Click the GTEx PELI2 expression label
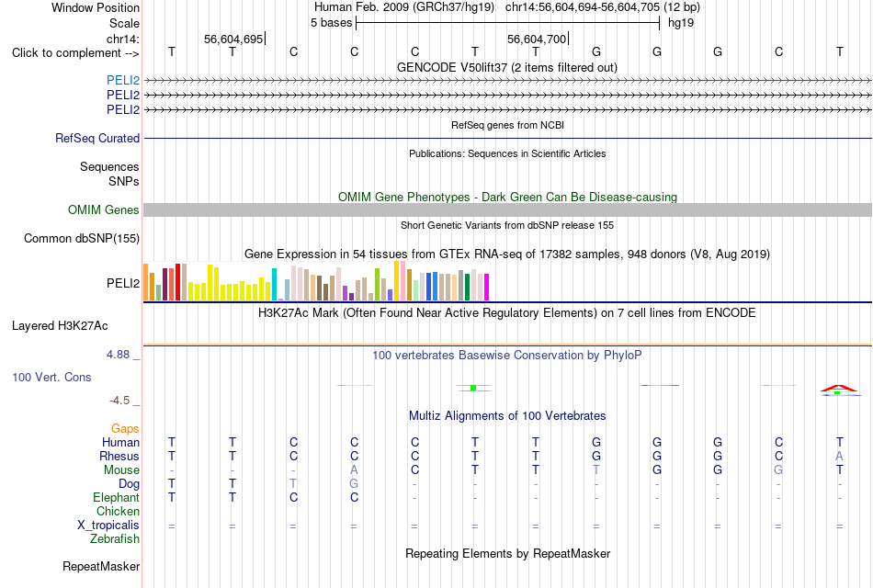The image size is (873, 588). point(123,283)
